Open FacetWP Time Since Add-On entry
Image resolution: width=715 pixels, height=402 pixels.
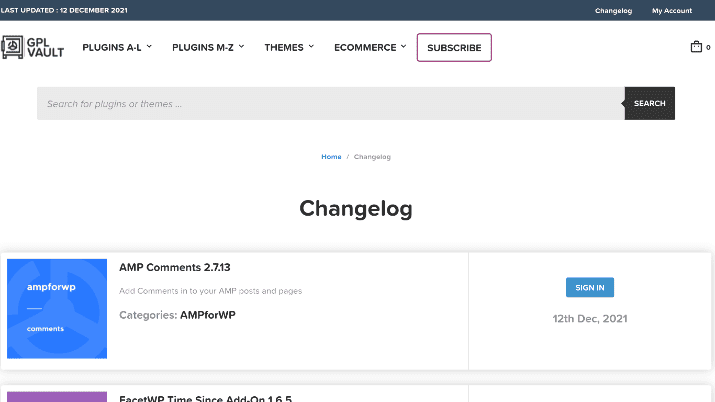205,398
